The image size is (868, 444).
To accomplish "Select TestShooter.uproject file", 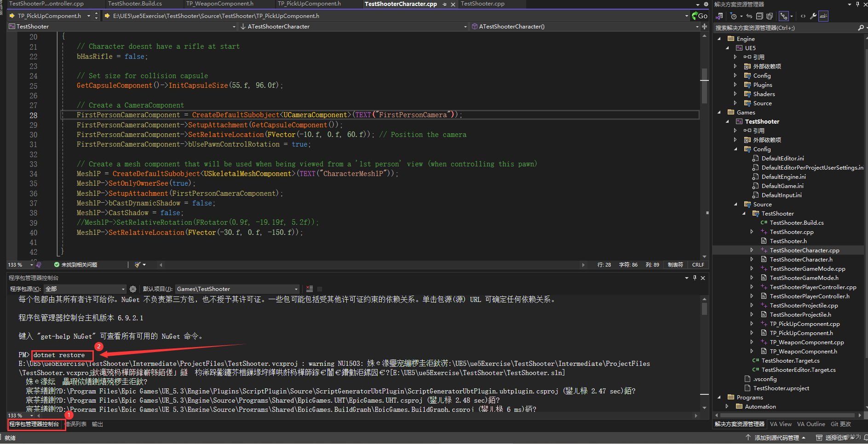I will (x=781, y=388).
